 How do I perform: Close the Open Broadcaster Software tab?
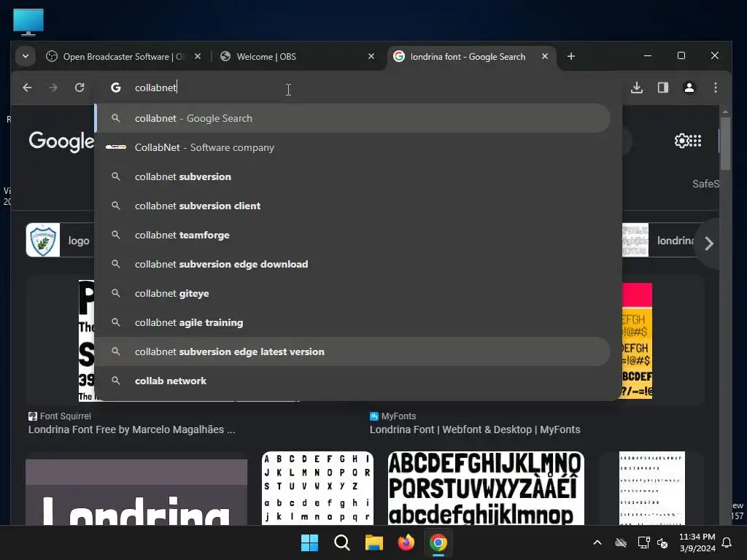coord(198,56)
